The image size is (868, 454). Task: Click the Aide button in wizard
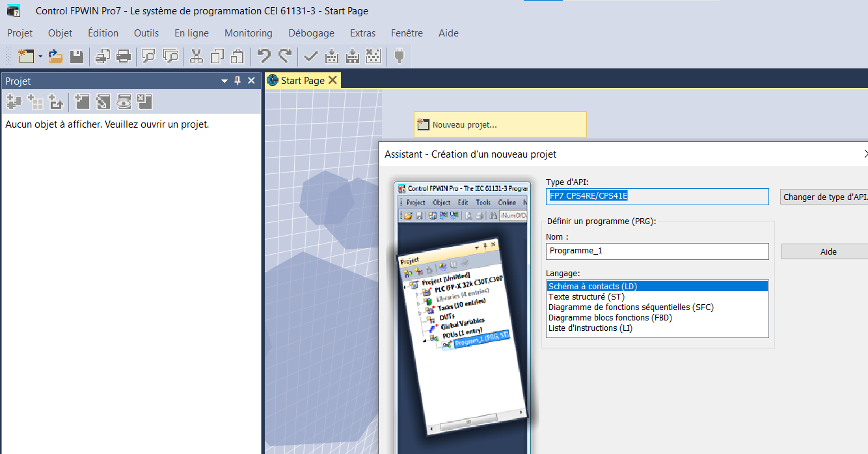tap(828, 251)
